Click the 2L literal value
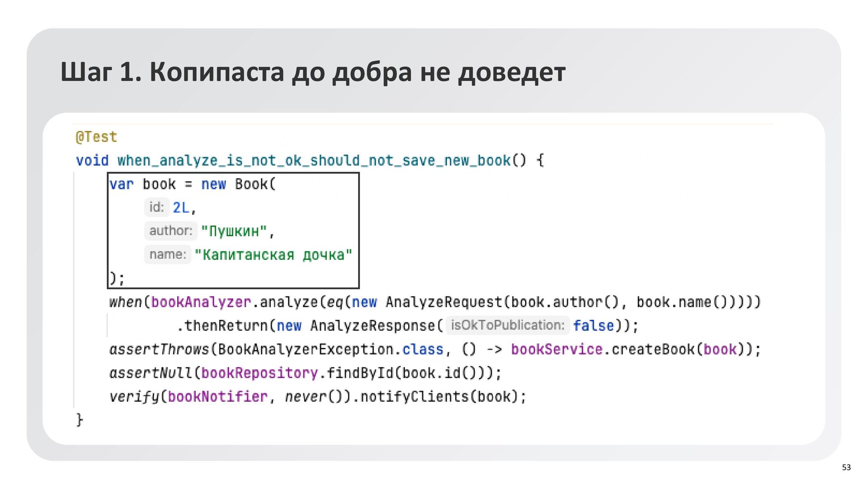 click(181, 208)
